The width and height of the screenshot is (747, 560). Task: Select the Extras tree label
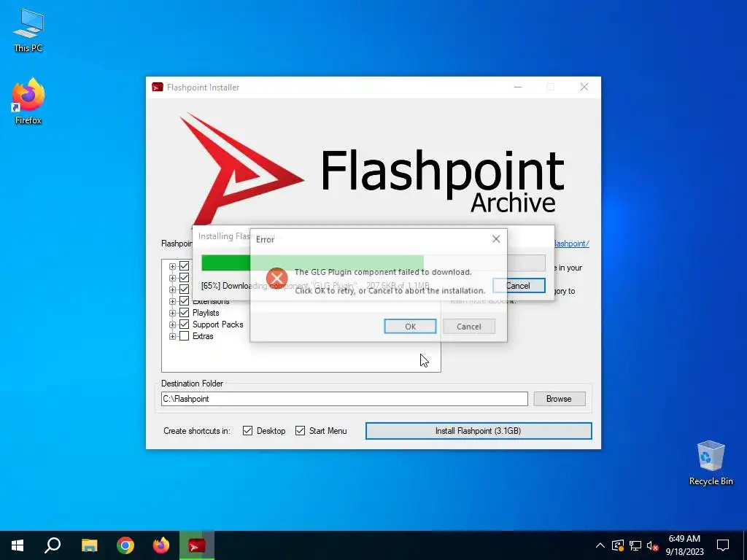click(203, 336)
